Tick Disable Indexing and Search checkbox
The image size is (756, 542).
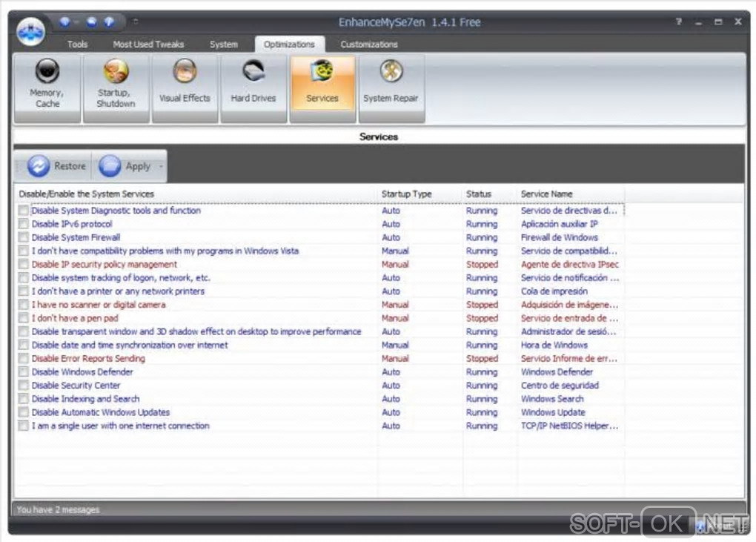coord(23,399)
